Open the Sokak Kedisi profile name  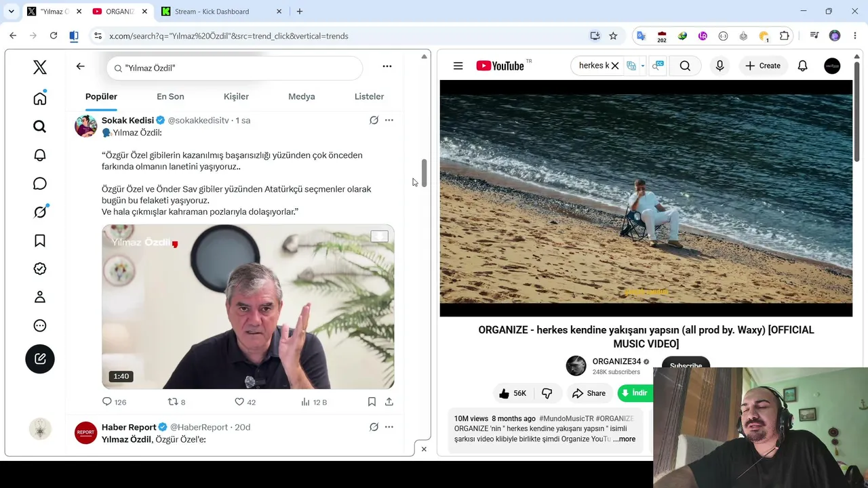[127, 120]
